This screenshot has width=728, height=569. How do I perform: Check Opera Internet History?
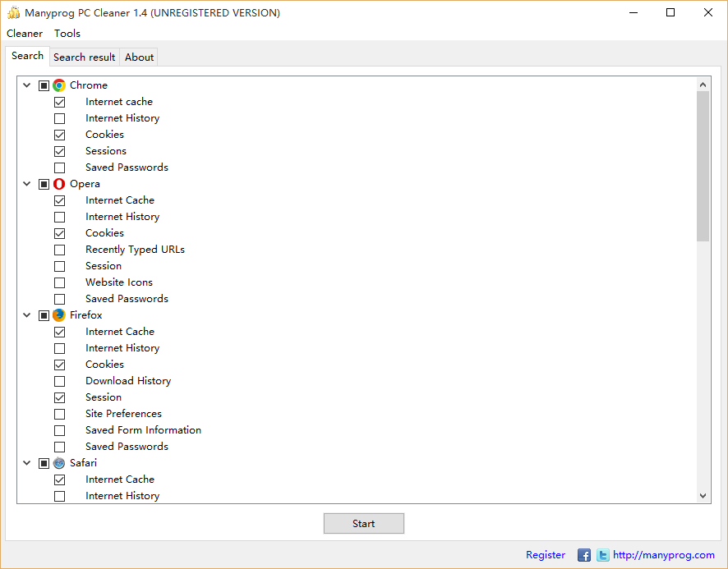click(59, 217)
